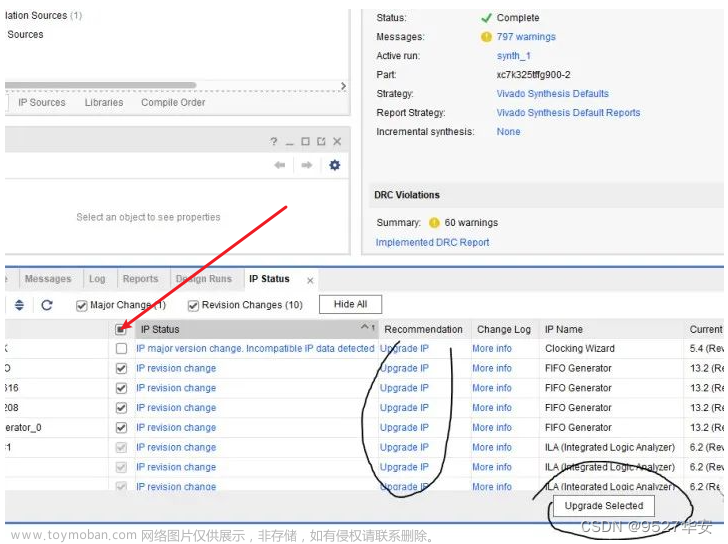Check the Clocking Wizard row checkbox
This screenshot has height=544, width=728.
click(x=121, y=349)
